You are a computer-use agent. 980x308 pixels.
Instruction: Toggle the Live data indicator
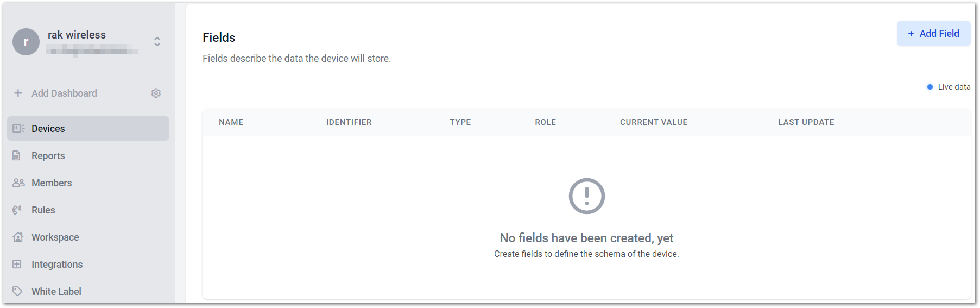click(949, 87)
